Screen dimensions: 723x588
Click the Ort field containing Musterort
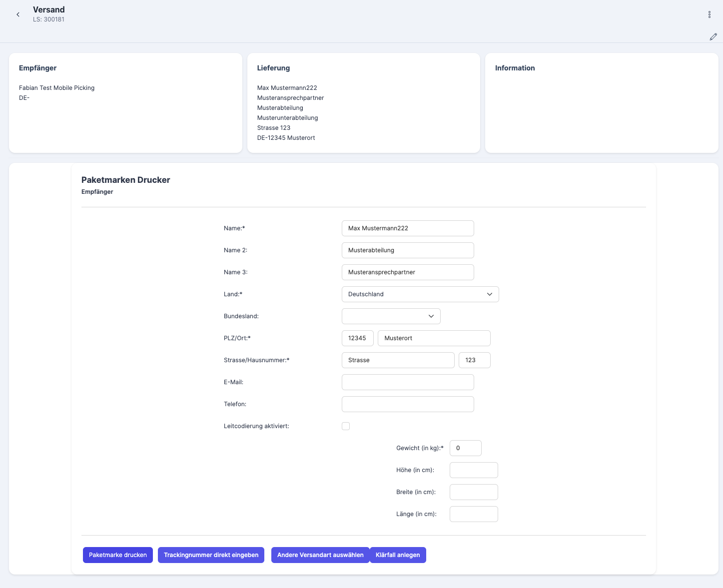[x=434, y=338]
